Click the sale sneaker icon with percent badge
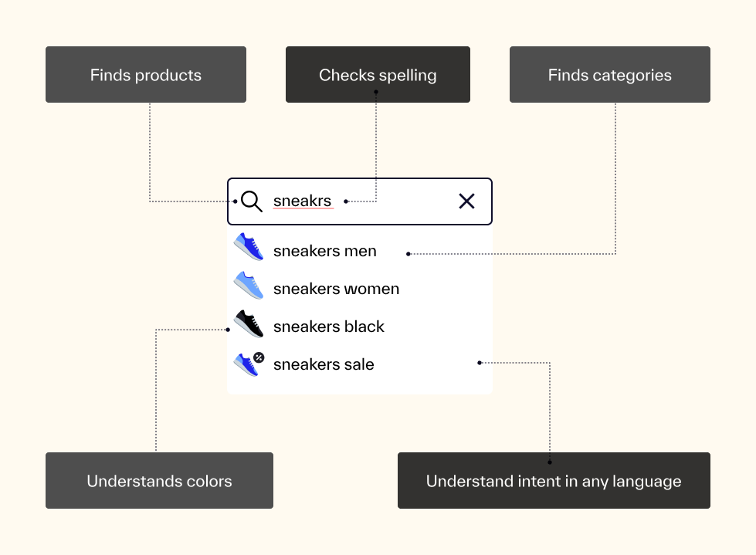 pyautogui.click(x=247, y=364)
